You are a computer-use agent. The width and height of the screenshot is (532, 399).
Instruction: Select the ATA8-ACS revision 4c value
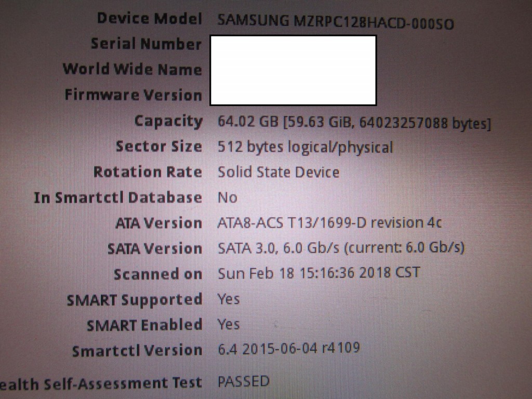click(329, 223)
